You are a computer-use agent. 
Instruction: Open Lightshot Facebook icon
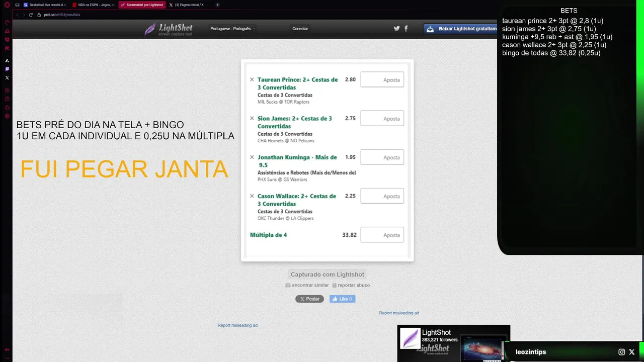click(406, 29)
